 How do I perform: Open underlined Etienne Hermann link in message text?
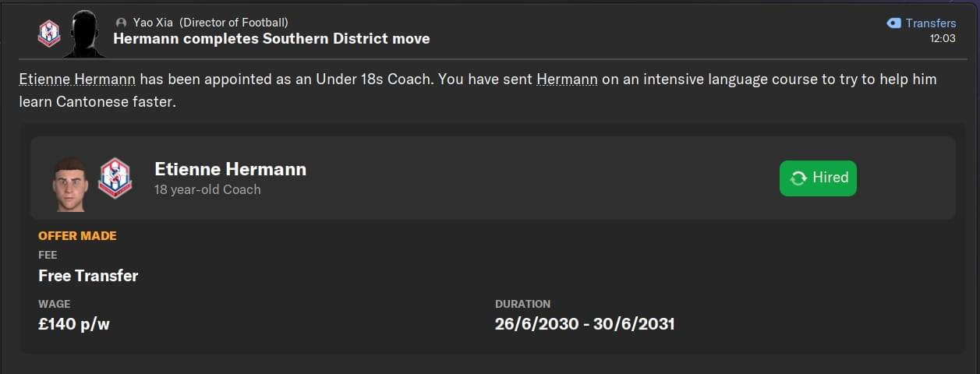coord(77,79)
